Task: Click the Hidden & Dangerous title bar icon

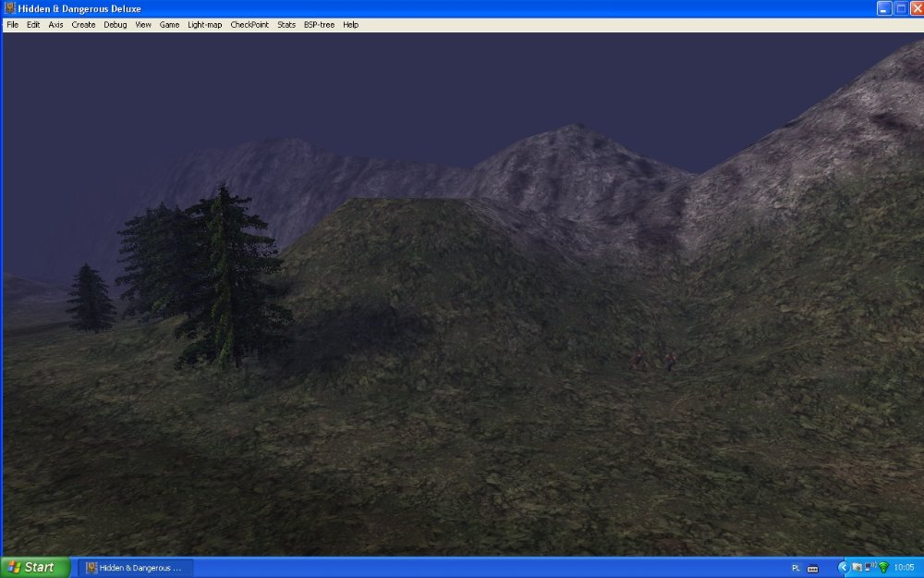Action: pyautogui.click(x=10, y=8)
